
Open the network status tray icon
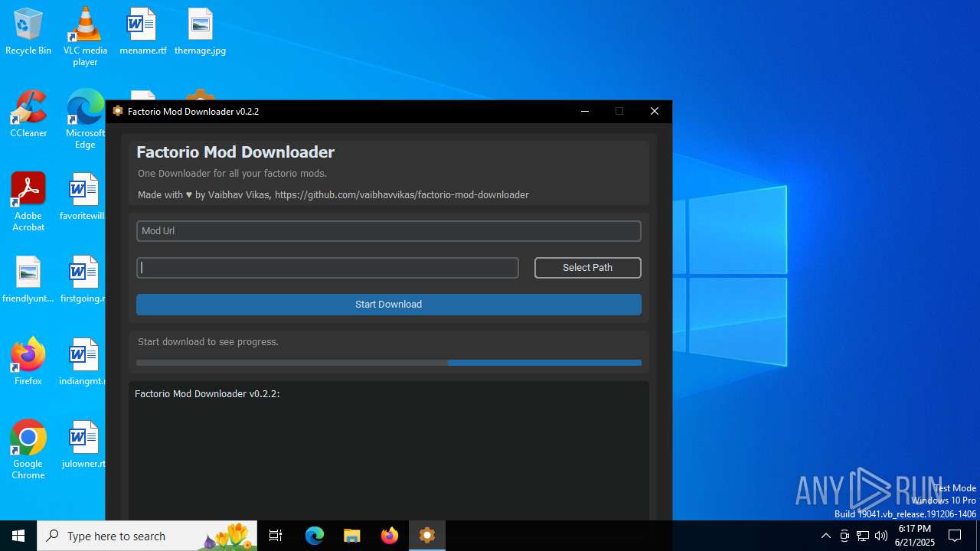[x=863, y=536]
